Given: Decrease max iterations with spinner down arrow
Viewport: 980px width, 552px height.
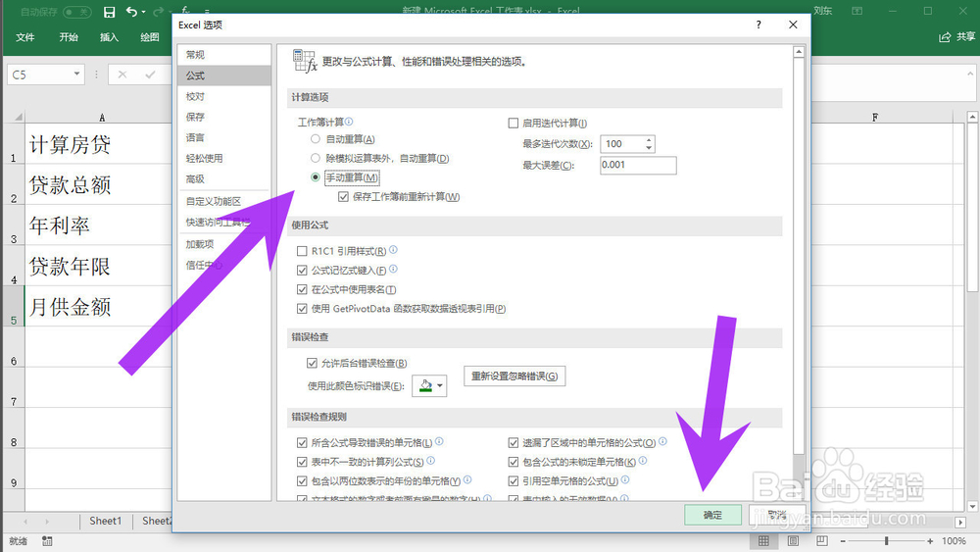Looking at the screenshot, I should pyautogui.click(x=649, y=148).
